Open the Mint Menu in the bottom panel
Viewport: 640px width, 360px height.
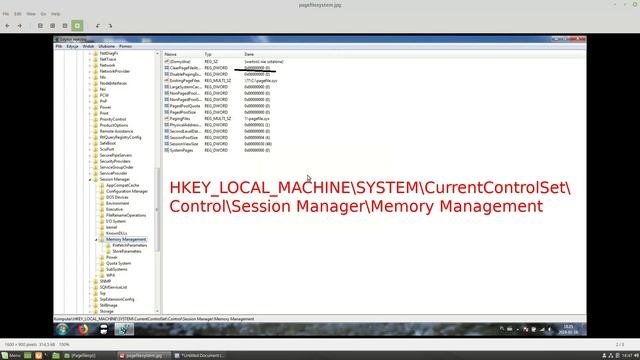pos(11,356)
